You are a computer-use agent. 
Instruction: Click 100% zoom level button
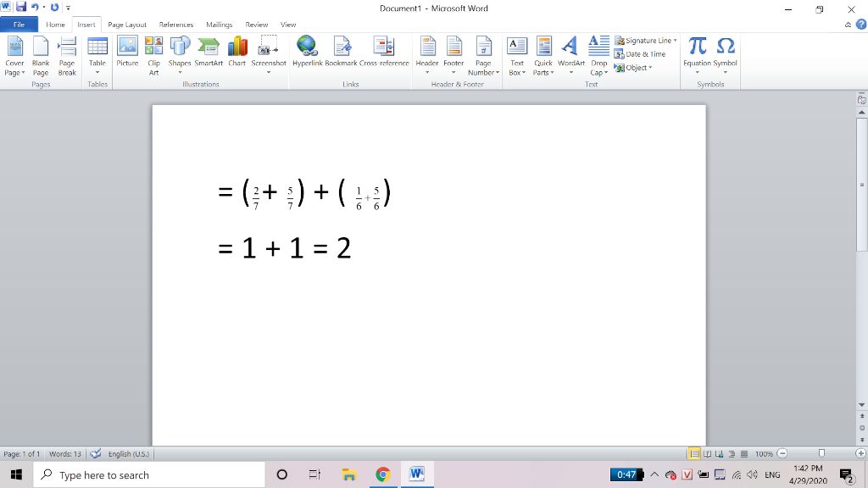(764, 454)
